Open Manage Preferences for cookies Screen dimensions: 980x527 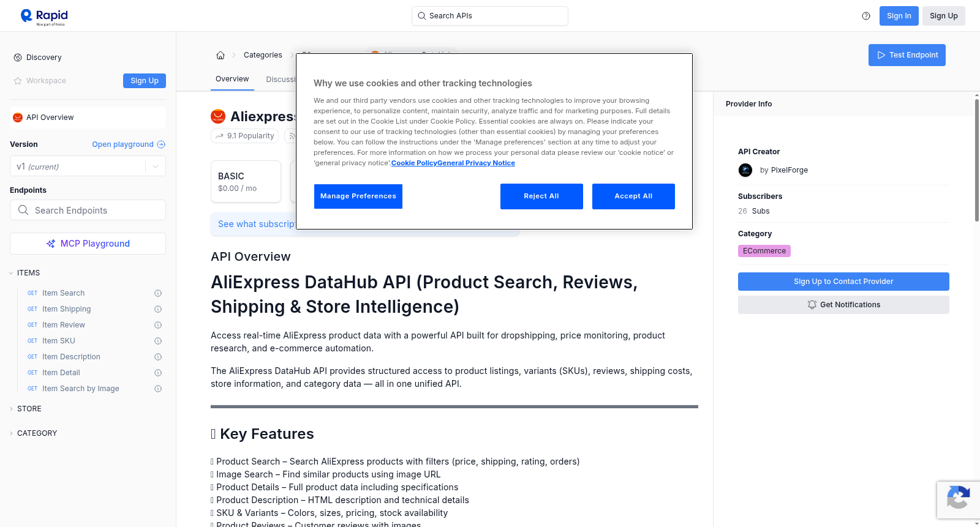click(358, 196)
